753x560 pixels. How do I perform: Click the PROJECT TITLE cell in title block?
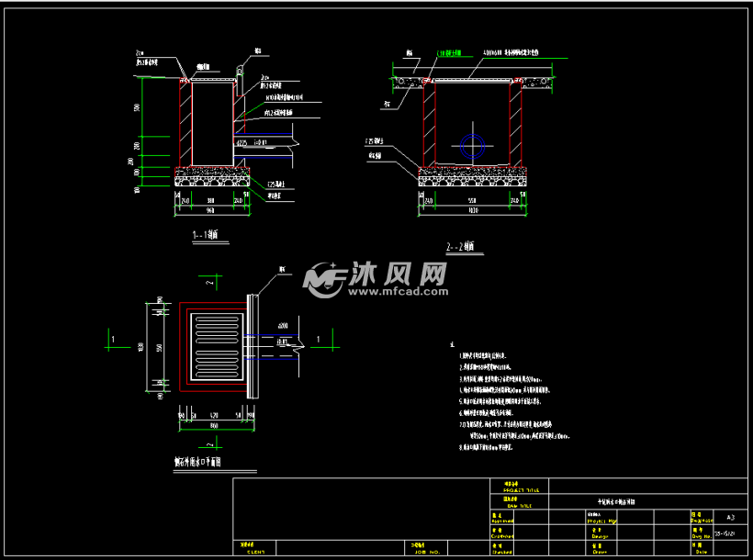[x=520, y=487]
